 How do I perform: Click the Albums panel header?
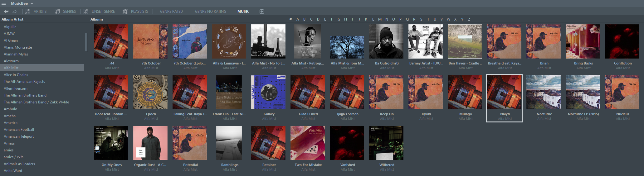pyautogui.click(x=97, y=19)
